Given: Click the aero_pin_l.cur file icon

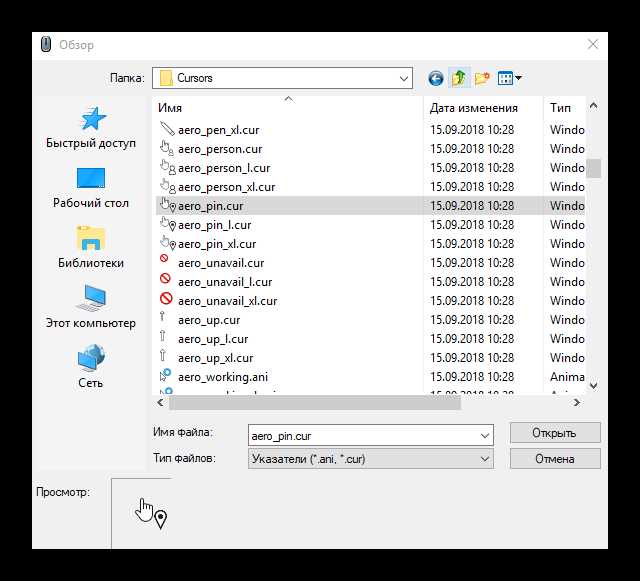Looking at the screenshot, I should click(167, 224).
